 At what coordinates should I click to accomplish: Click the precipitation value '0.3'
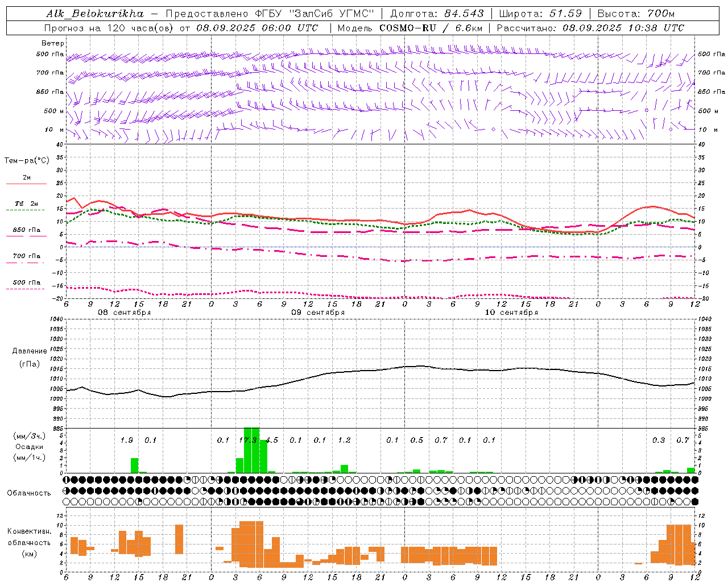[659, 440]
